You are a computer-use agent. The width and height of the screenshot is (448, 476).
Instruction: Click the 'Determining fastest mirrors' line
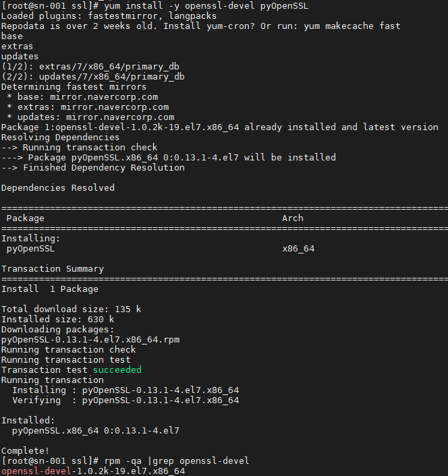point(74,87)
